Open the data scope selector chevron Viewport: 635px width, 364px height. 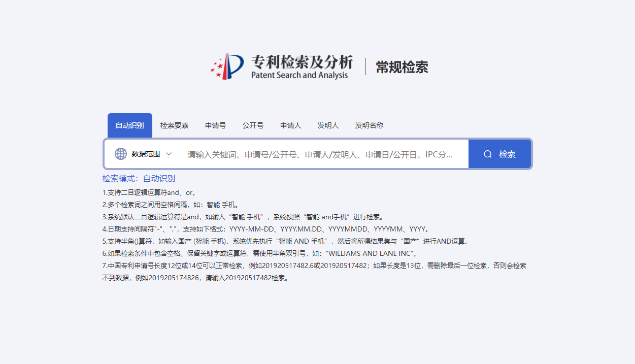168,153
